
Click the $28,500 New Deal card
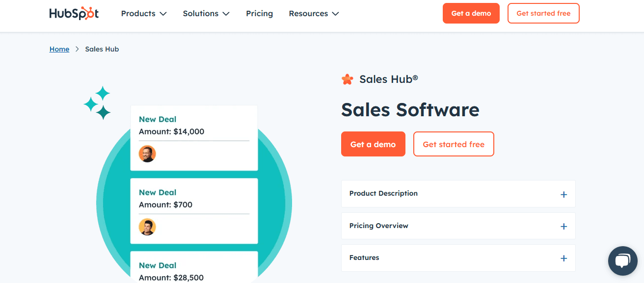coord(194,267)
